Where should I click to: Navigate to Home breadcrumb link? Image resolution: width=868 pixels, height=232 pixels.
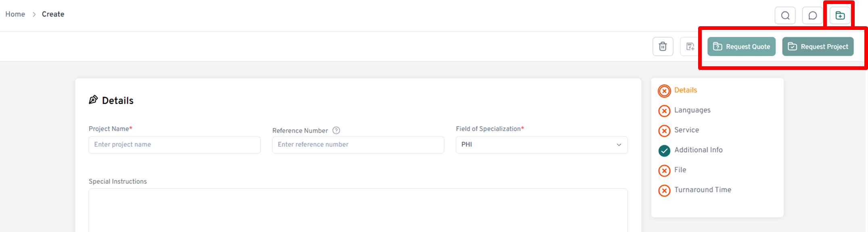15,14
